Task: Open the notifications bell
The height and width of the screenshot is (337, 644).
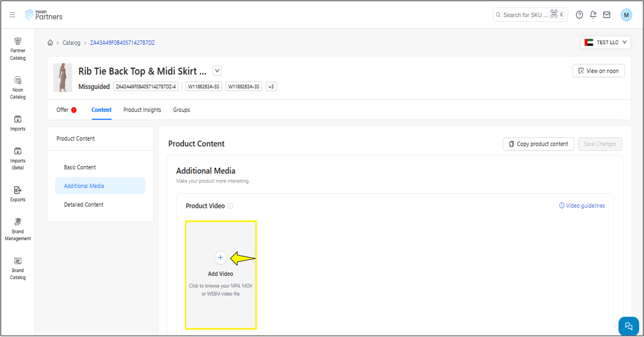Action: tap(593, 15)
